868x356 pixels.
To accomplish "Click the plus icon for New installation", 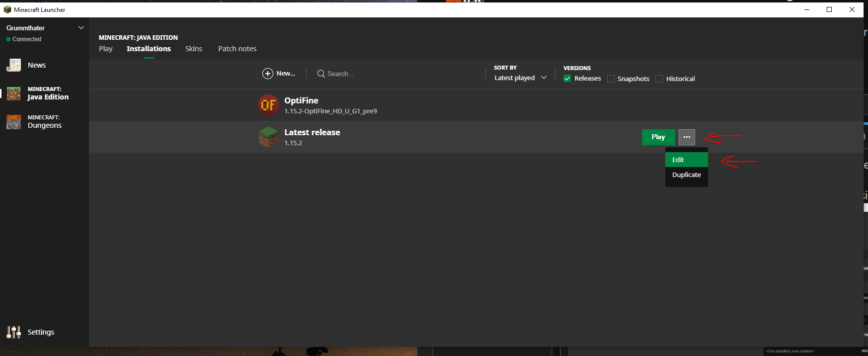I will click(268, 74).
